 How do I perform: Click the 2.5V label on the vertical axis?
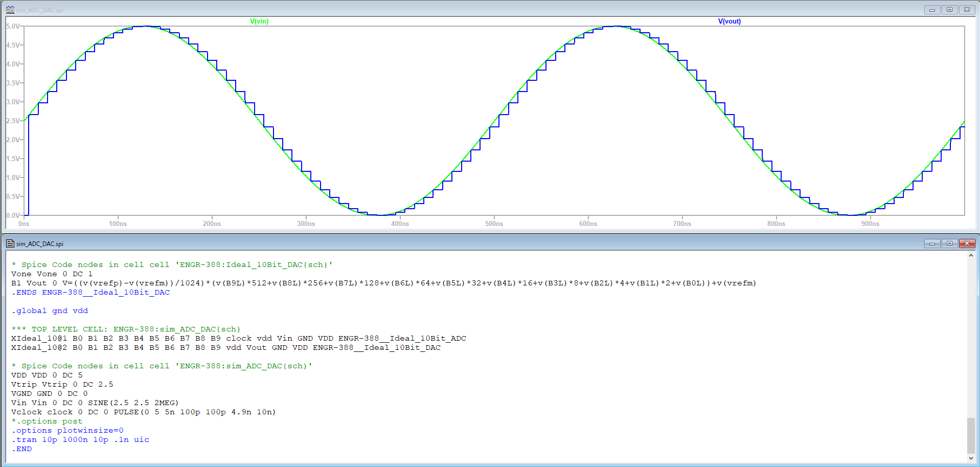tap(13, 121)
